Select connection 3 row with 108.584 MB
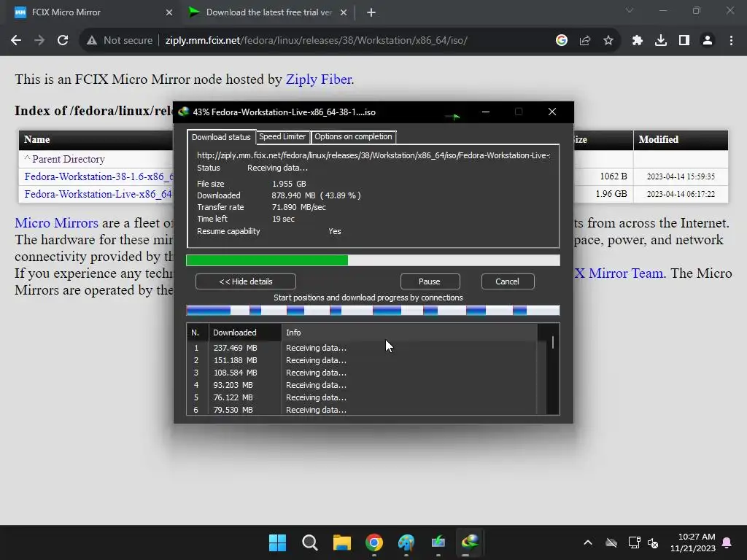747x560 pixels. [362, 373]
